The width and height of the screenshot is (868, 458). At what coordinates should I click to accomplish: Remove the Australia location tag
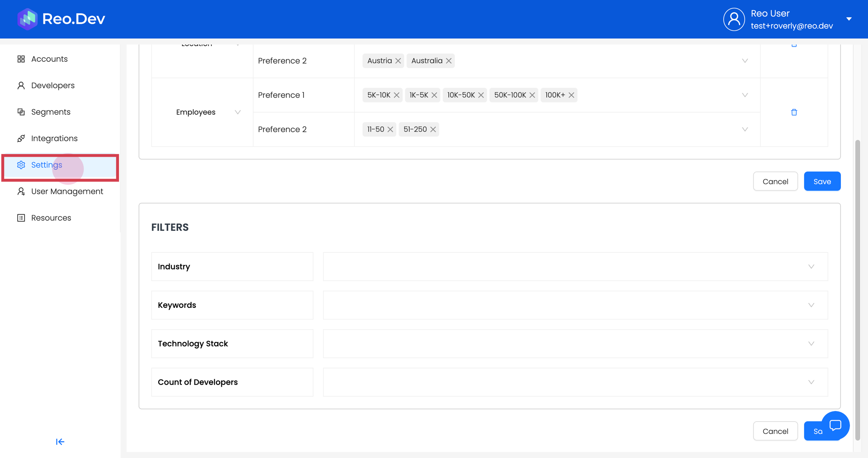pyautogui.click(x=448, y=61)
